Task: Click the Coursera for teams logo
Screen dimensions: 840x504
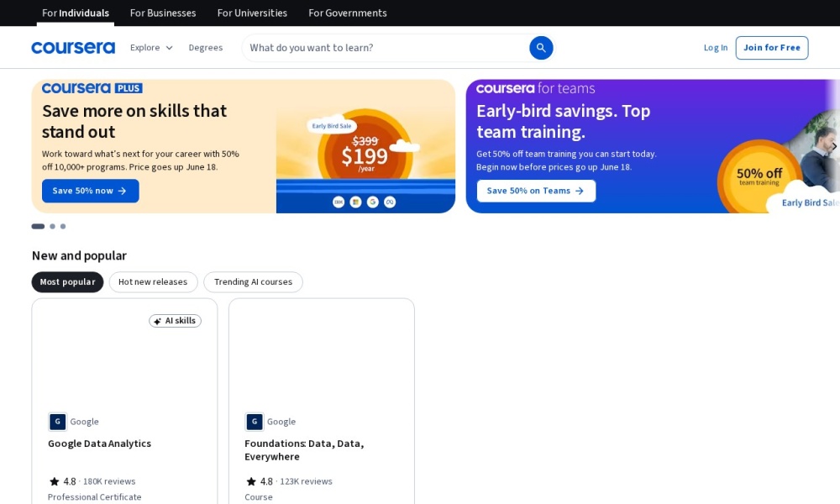Action: [536, 88]
